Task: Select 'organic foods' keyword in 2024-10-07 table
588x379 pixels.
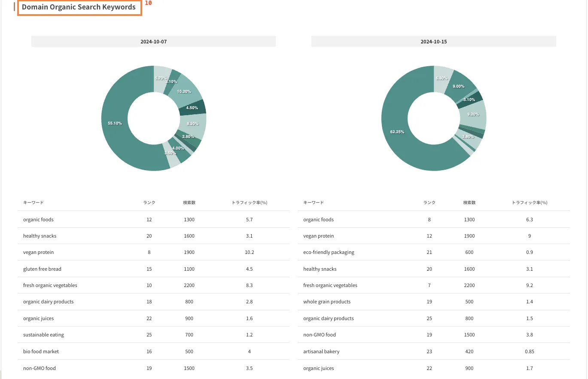Action: (x=38, y=220)
